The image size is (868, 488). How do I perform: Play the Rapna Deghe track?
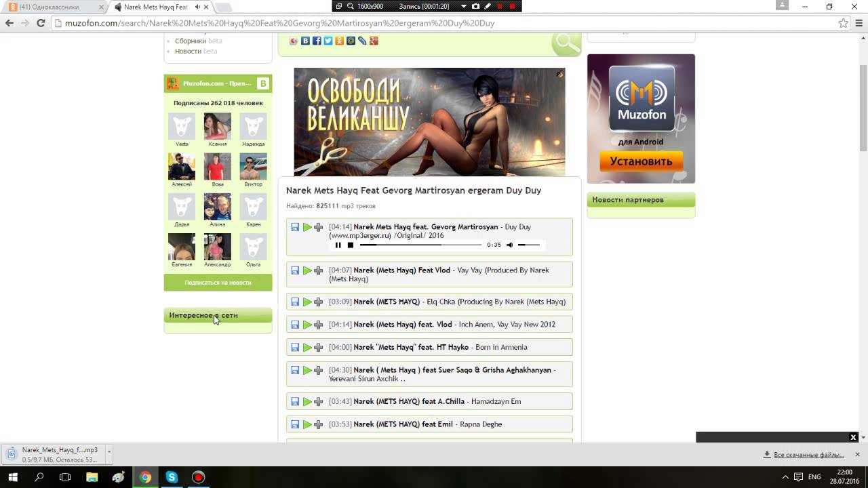pyautogui.click(x=307, y=424)
